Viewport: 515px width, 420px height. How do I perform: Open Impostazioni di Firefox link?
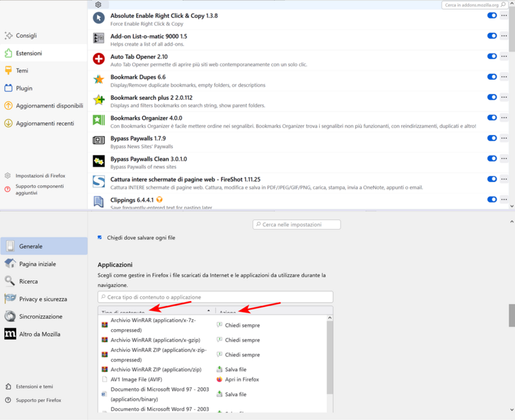click(41, 176)
